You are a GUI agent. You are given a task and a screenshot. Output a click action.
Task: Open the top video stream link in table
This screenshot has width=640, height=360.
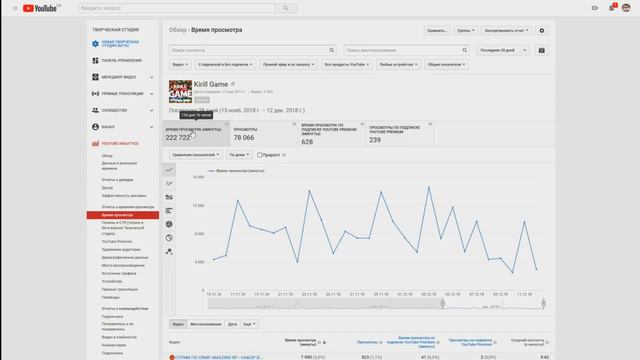218,357
